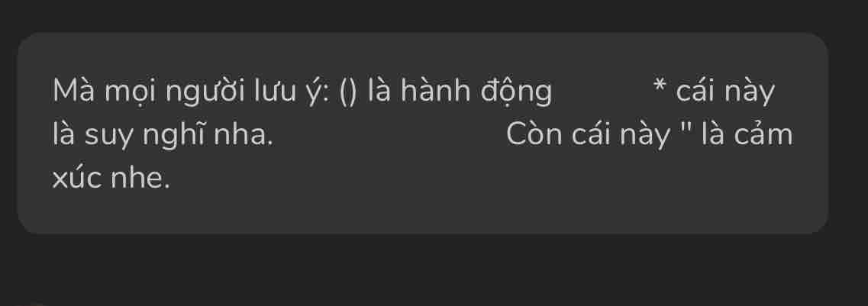Click the asterisk symbol before "cái này"
Screen dimensions: 868x306
[x=659, y=86]
